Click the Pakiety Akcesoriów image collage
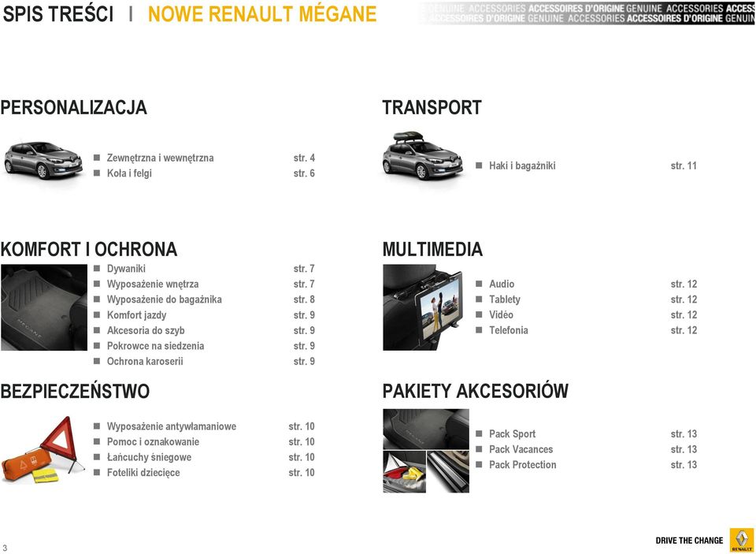This screenshot has height=554, width=756. click(426, 451)
